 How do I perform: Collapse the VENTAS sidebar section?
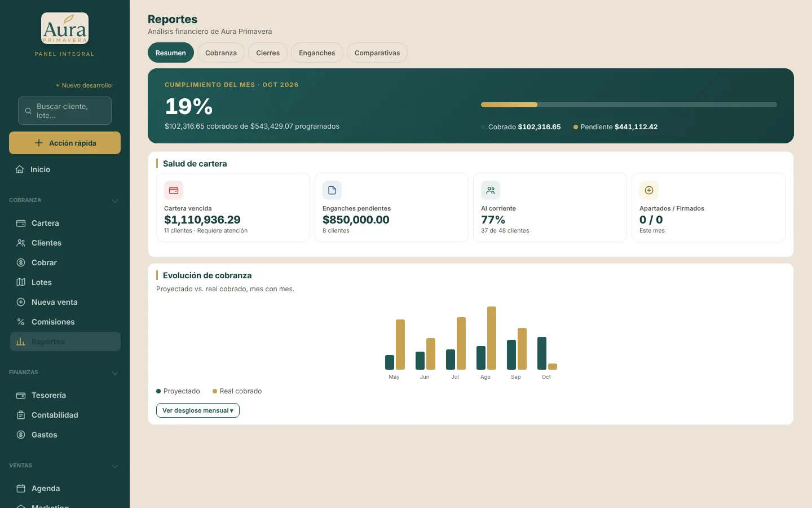coord(115,466)
